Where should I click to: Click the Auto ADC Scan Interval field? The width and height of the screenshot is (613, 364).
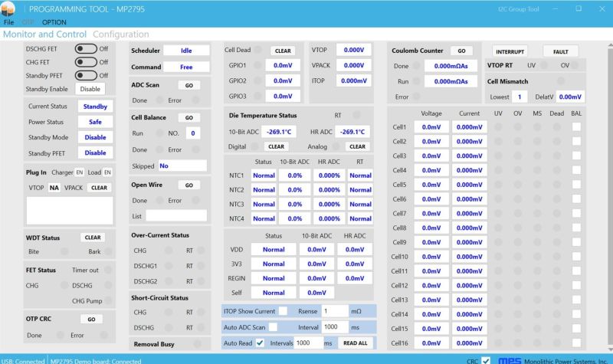[x=335, y=327]
